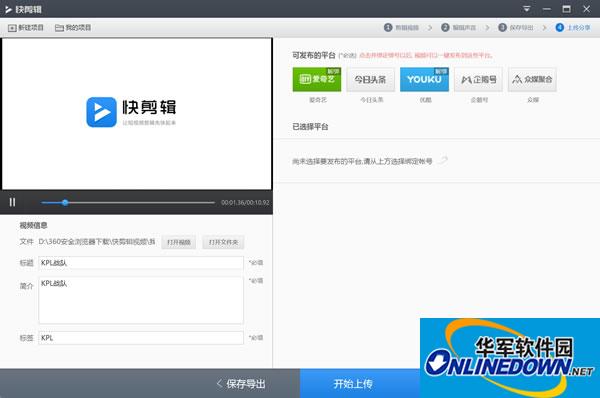Click the title field containing KPL战队
Image resolution: width=600 pixels, height=398 pixels.
tap(141, 263)
